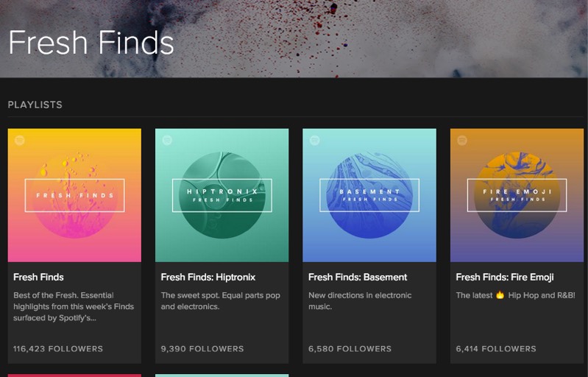Viewport: 588px width, 377px height.
Task: Open the pink and yellow Fresh Finds cover art
Action: pyautogui.click(x=74, y=195)
